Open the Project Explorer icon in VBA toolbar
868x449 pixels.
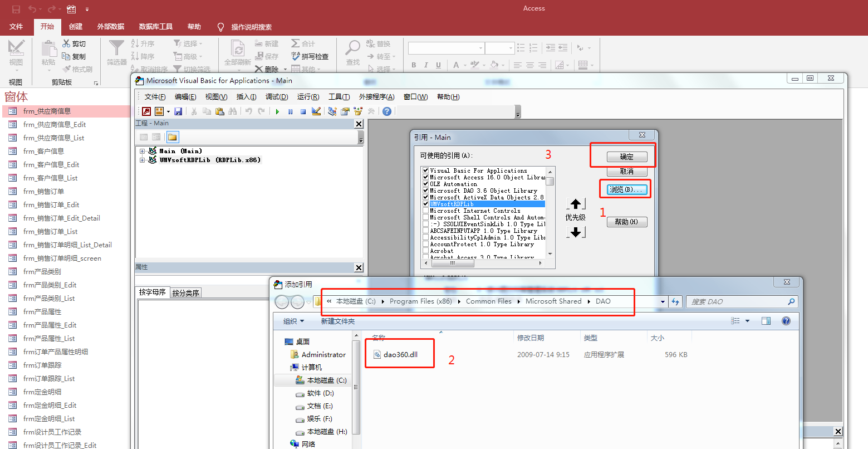pos(332,111)
